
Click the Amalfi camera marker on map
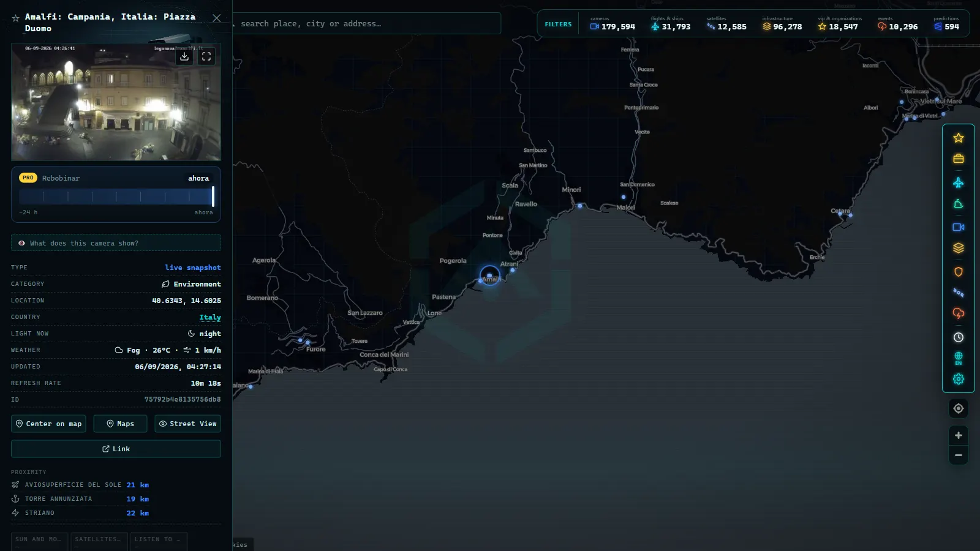[x=489, y=276]
